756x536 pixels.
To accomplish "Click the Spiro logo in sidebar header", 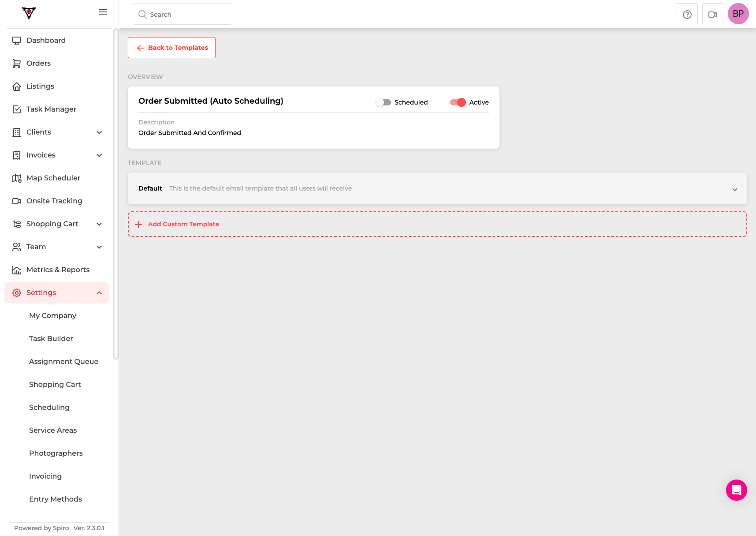I will pos(29,13).
